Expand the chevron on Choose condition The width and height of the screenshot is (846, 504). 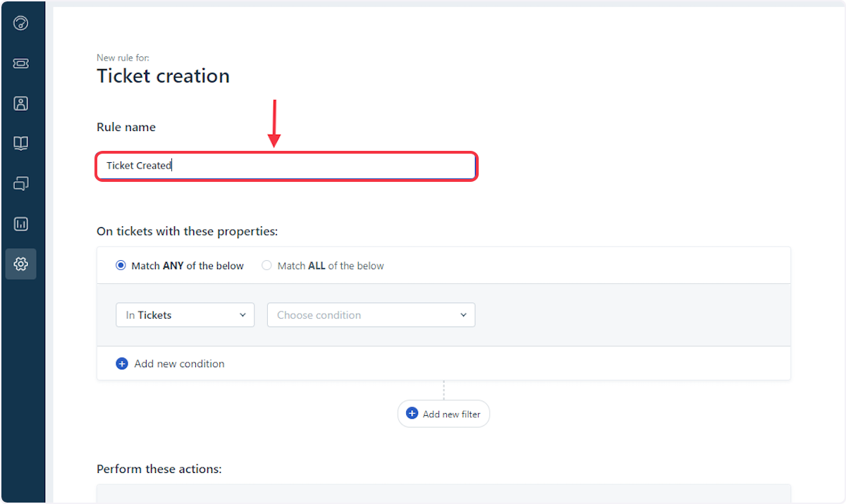[463, 315]
